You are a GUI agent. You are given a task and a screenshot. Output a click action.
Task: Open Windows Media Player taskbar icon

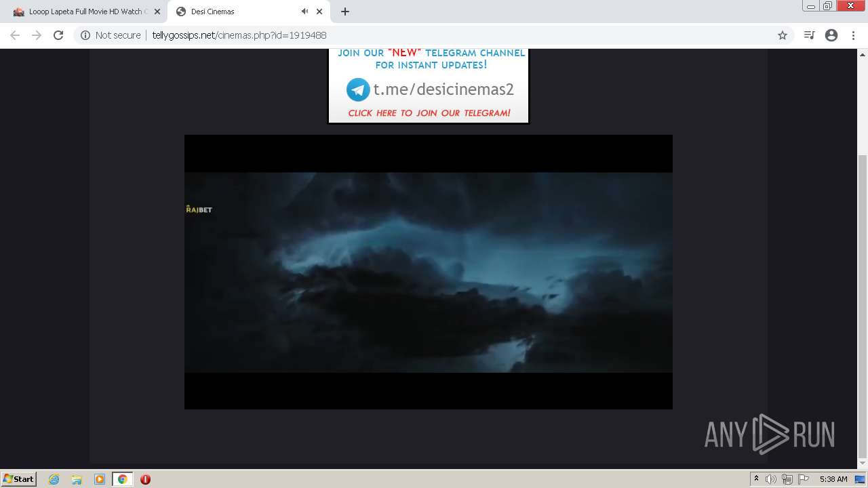100,479
